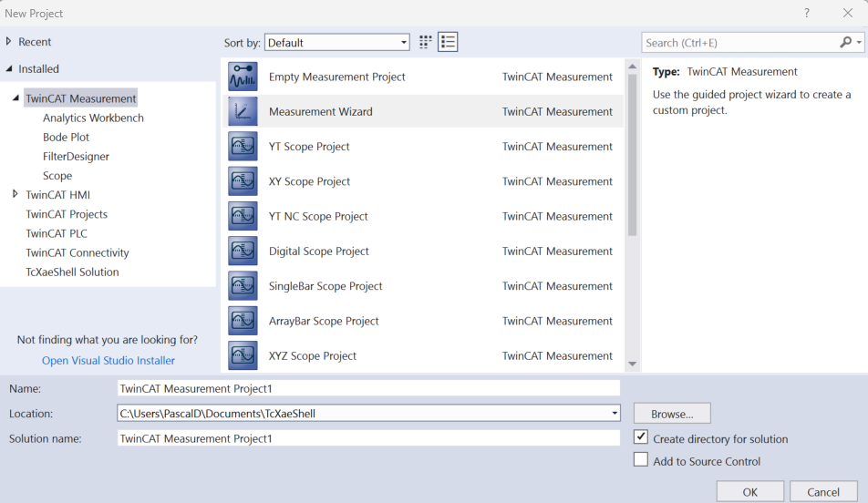Toggle Create directory for solution checkbox
This screenshot has height=503, width=868.
click(x=640, y=437)
